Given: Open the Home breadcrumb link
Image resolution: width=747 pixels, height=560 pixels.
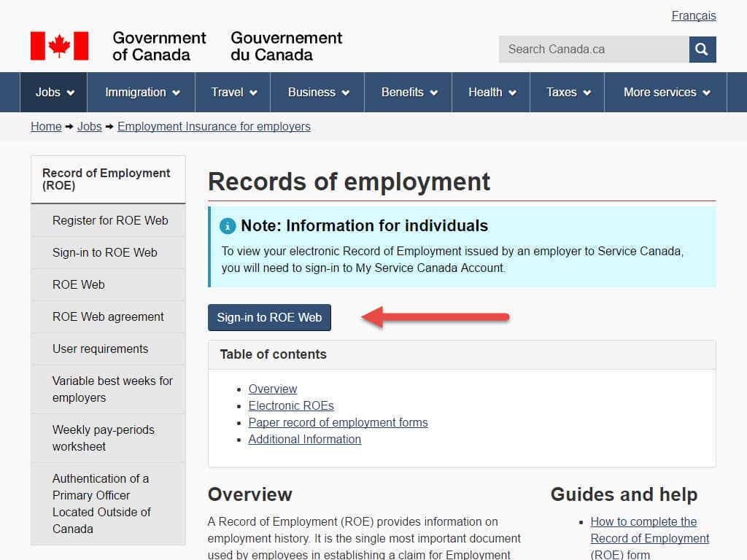Looking at the screenshot, I should 46,126.
